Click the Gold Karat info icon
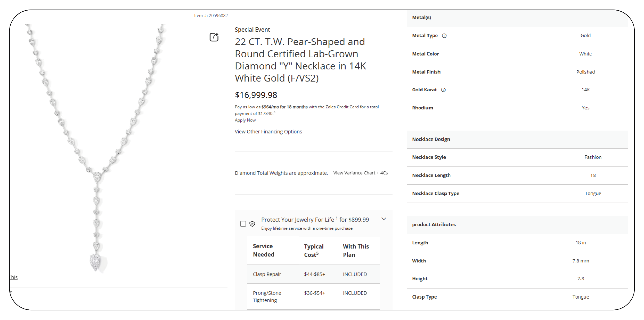The height and width of the screenshot is (320, 644). (443, 90)
